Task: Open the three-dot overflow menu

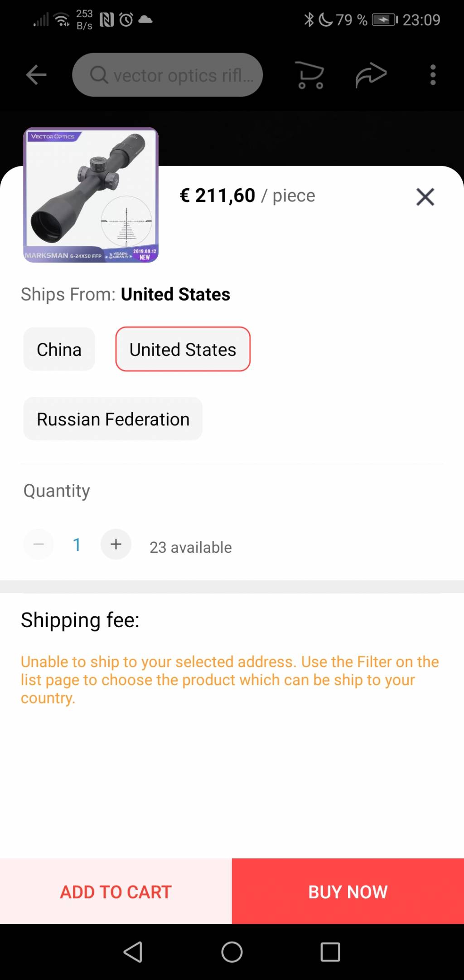Action: 433,75
